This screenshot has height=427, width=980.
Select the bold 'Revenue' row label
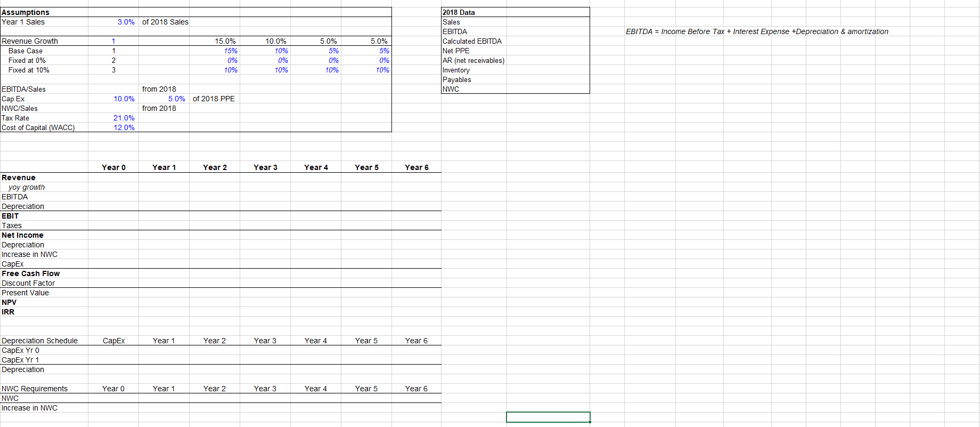(19, 178)
